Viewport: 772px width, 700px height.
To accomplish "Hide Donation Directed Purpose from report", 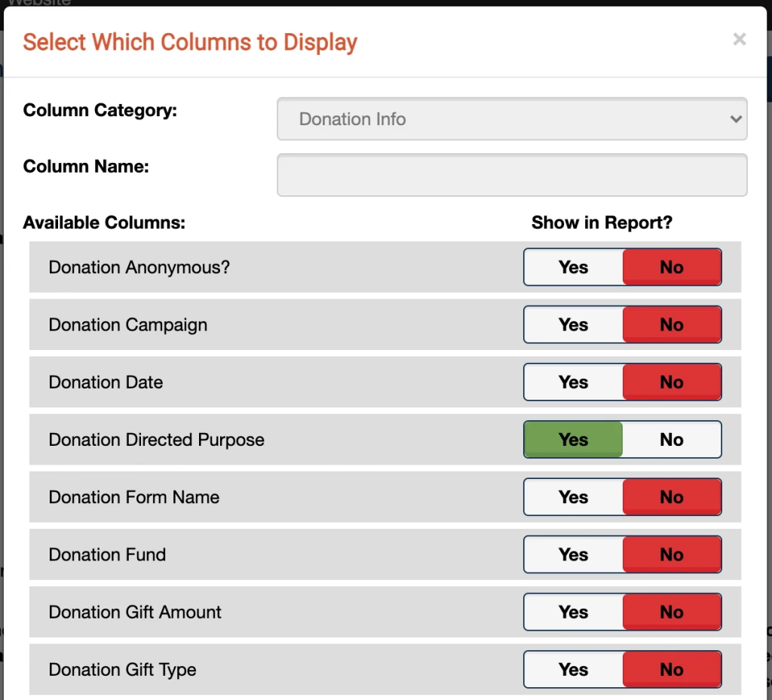I will (671, 440).
